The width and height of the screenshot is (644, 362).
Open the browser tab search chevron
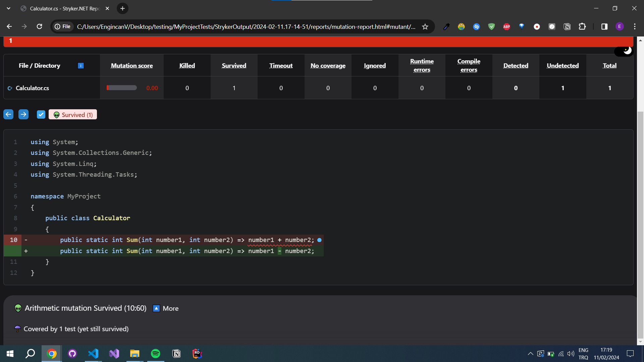[x=8, y=8]
